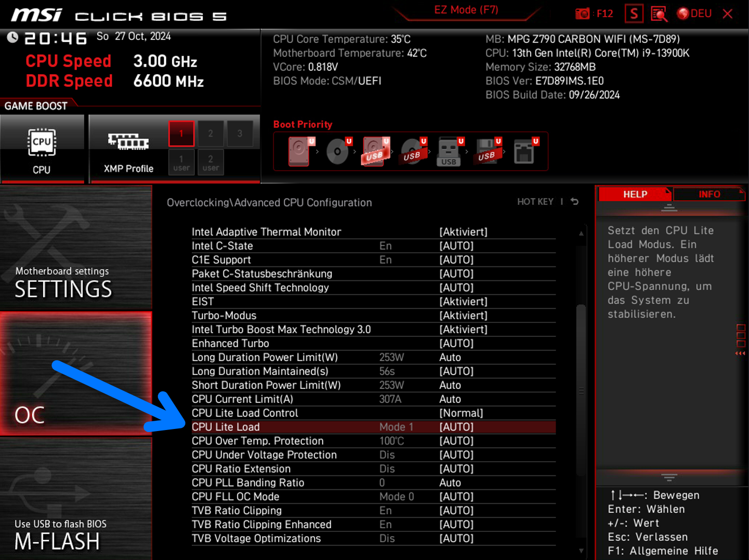
Task: Open the HELP tab
Action: (x=635, y=194)
